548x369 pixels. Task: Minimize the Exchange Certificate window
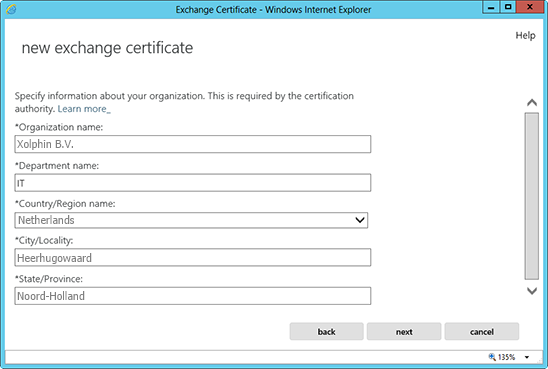point(491,7)
